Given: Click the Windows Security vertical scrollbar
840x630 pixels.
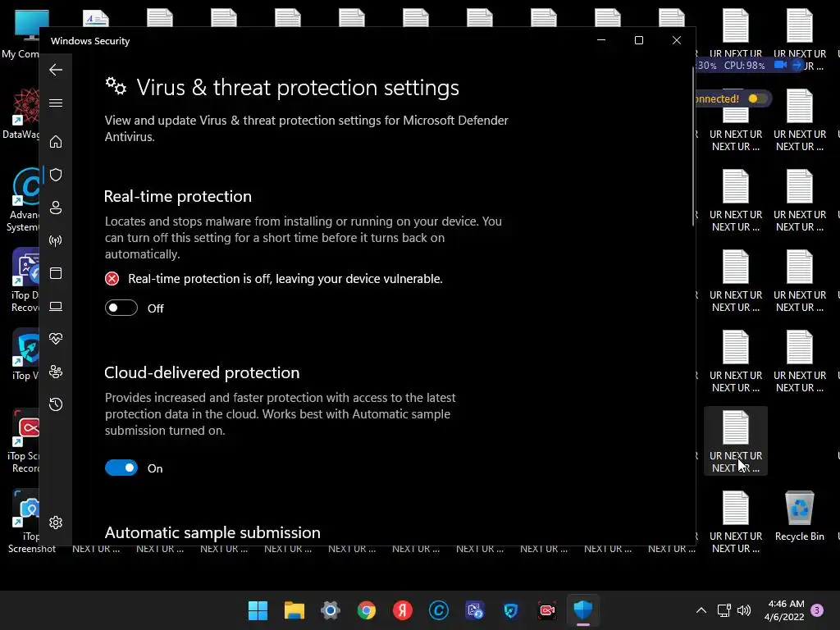Looking at the screenshot, I should coord(693,148).
